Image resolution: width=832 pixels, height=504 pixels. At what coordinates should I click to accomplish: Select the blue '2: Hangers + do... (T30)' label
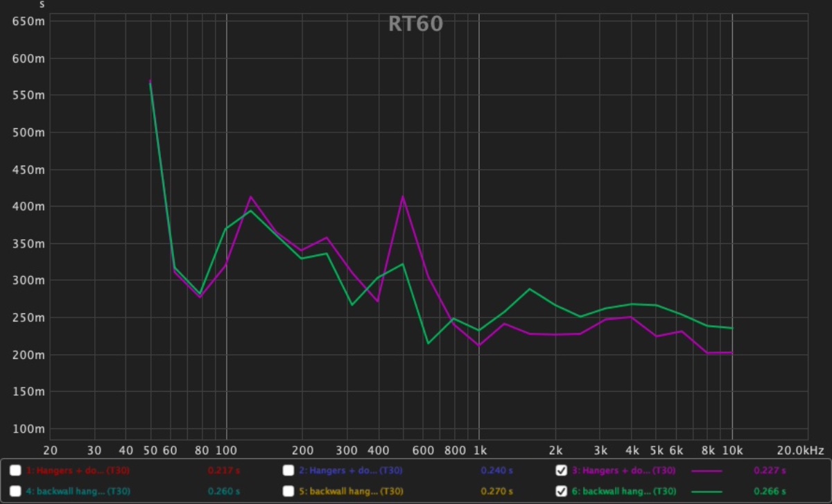(x=350, y=471)
